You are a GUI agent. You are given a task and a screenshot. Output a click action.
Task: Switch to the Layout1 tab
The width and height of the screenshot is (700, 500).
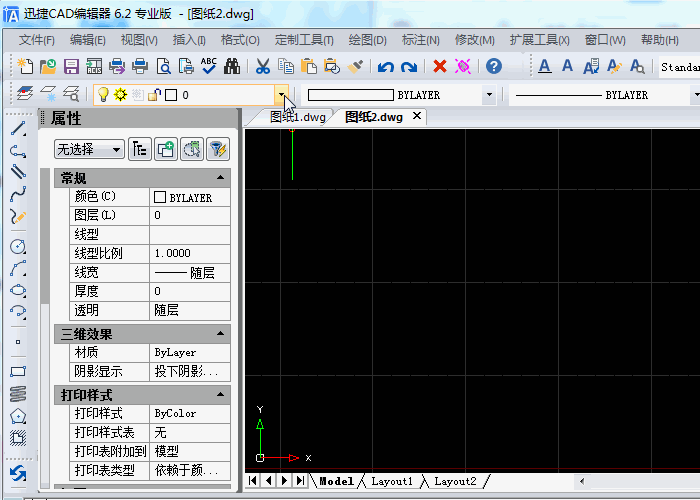coord(391,481)
